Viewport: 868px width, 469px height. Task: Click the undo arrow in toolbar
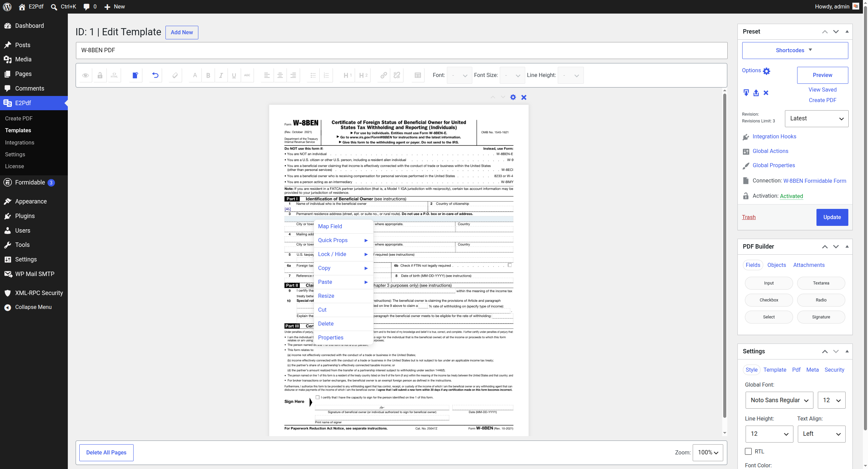155,75
